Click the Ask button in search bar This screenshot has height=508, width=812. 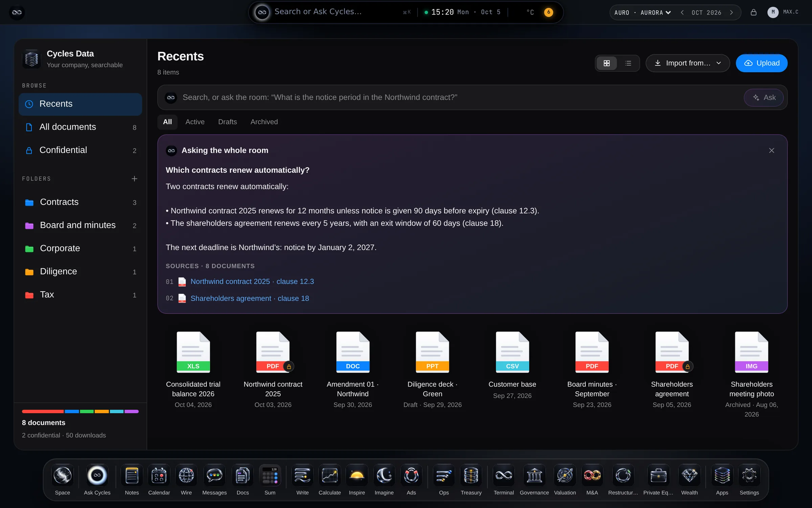(x=764, y=98)
